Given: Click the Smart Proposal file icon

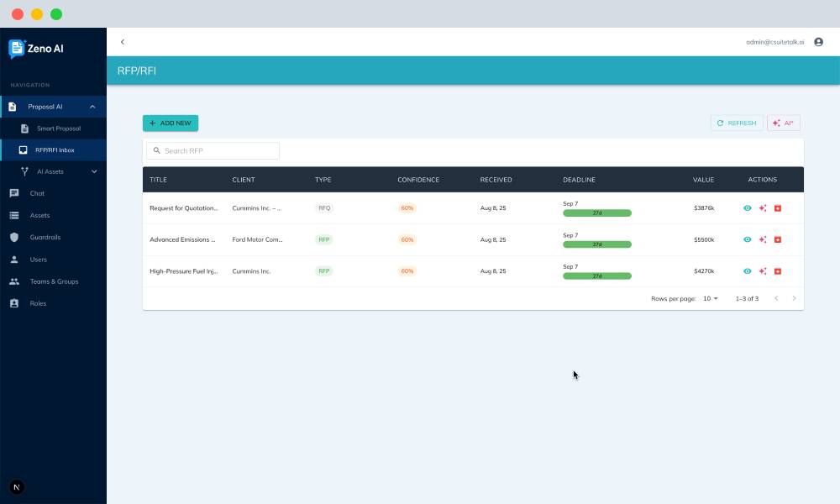Looking at the screenshot, I should pyautogui.click(x=24, y=129).
